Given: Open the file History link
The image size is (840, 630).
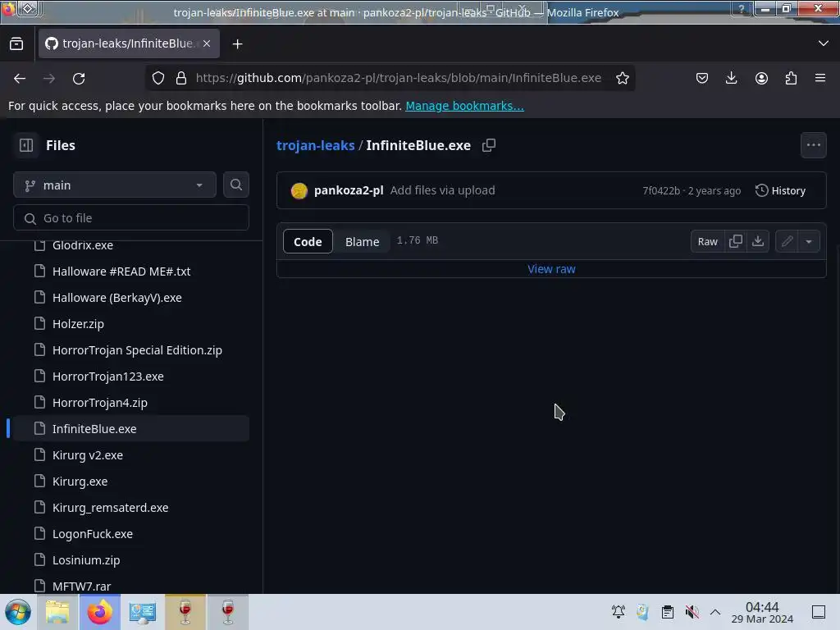Looking at the screenshot, I should pos(781,190).
